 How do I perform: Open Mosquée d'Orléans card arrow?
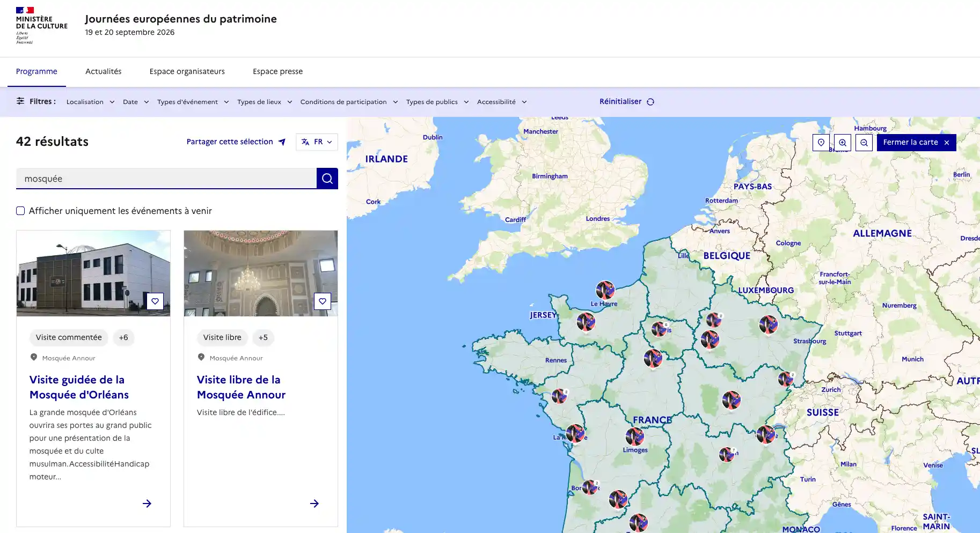click(x=147, y=504)
